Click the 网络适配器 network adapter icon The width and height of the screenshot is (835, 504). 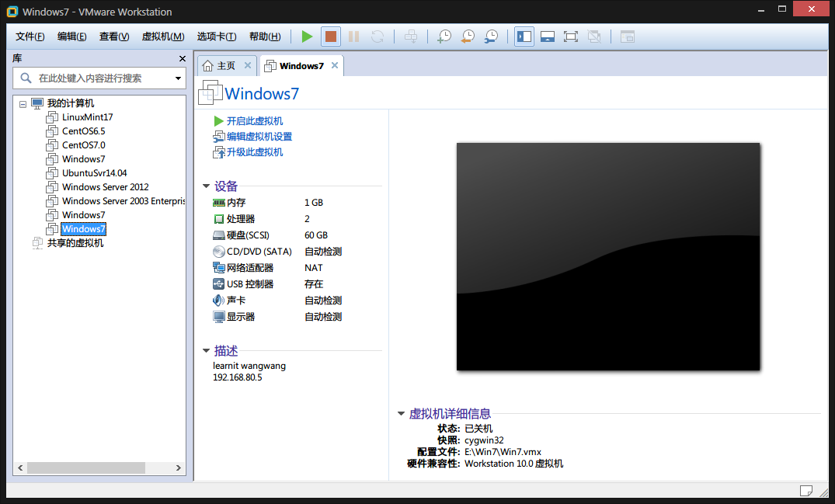point(219,268)
